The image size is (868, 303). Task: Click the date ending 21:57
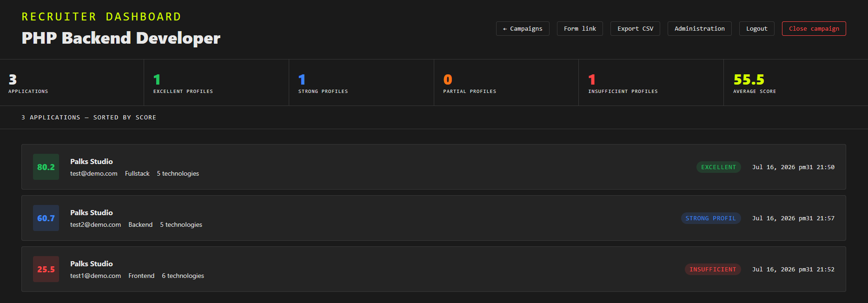[x=793, y=218]
